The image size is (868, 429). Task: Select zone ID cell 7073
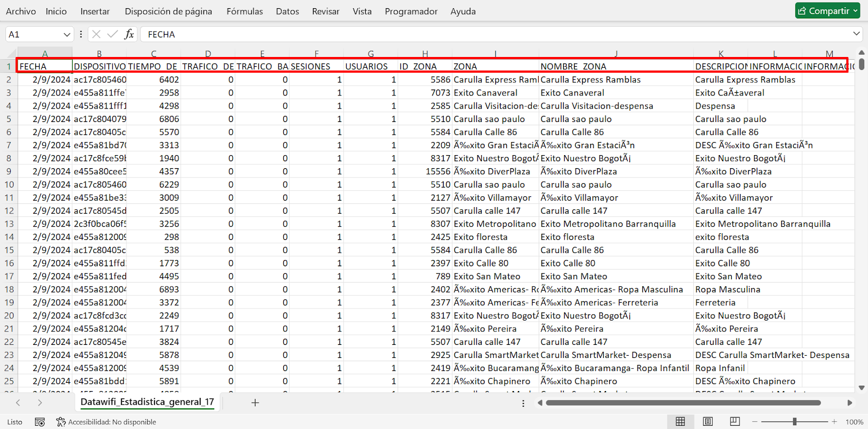point(425,93)
